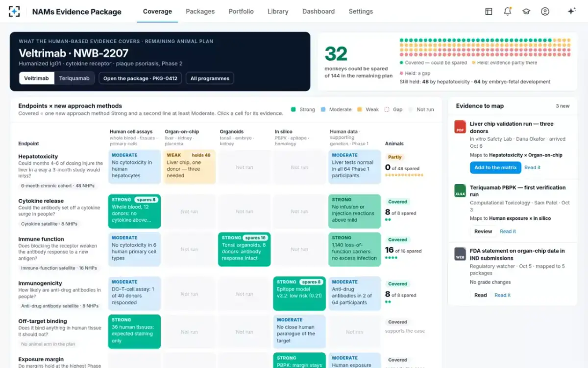Click Covered badge in Immune function row
The height and width of the screenshot is (368, 588).
point(397,239)
